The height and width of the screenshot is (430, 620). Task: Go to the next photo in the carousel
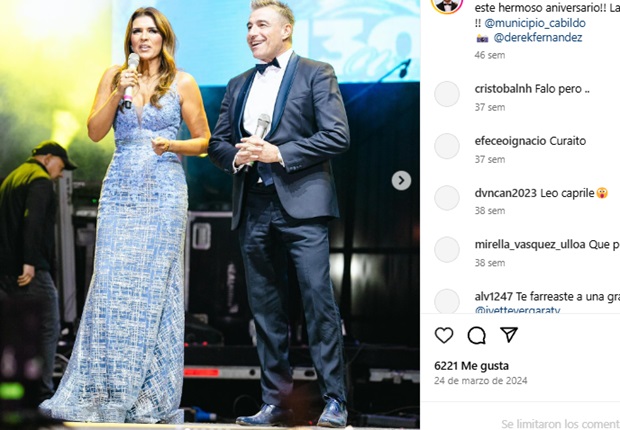(x=401, y=180)
